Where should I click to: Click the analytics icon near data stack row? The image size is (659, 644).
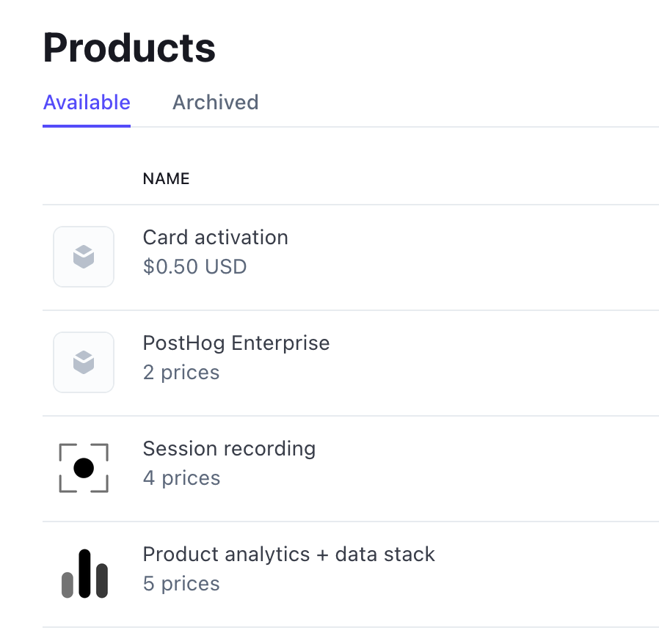(x=83, y=573)
